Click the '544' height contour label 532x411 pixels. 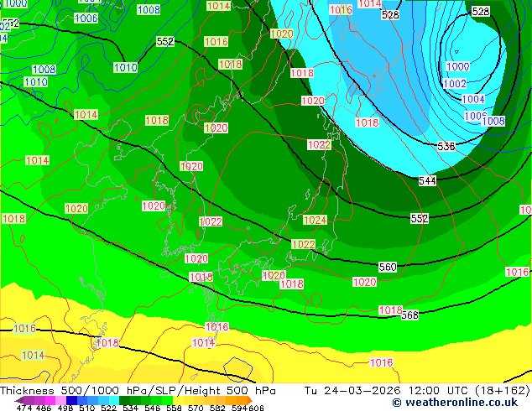point(427,180)
